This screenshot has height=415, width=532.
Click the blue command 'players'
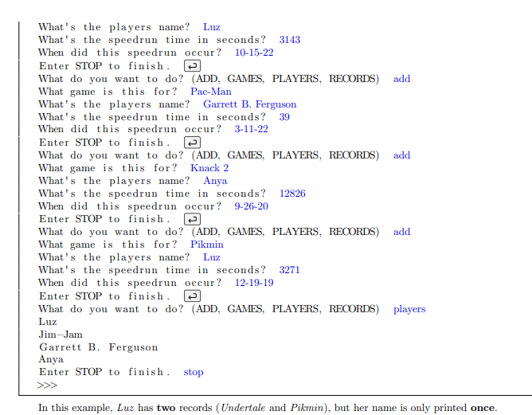click(x=409, y=310)
